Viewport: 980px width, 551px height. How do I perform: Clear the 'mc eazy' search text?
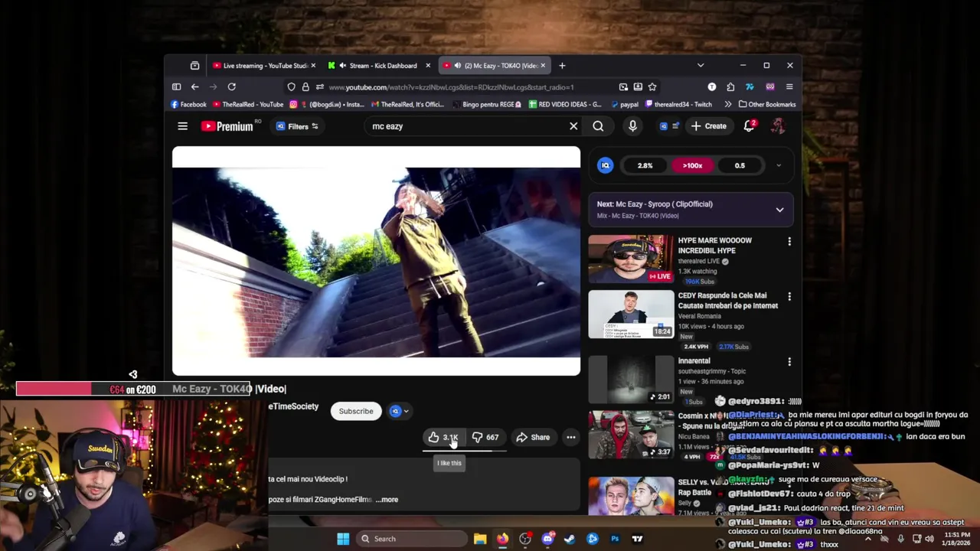[573, 126]
